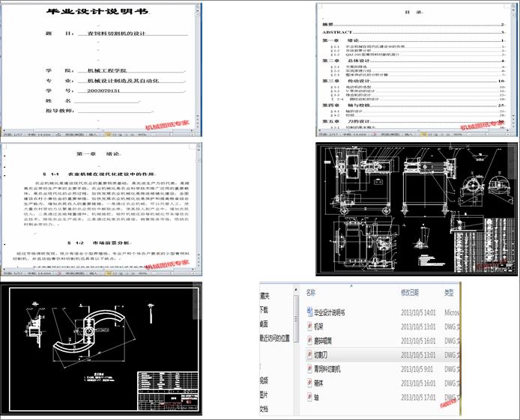The width and height of the screenshot is (520, 420).
Task: Select the 磨碎辊筒 DWG file icon
Action: pyautogui.click(x=309, y=341)
